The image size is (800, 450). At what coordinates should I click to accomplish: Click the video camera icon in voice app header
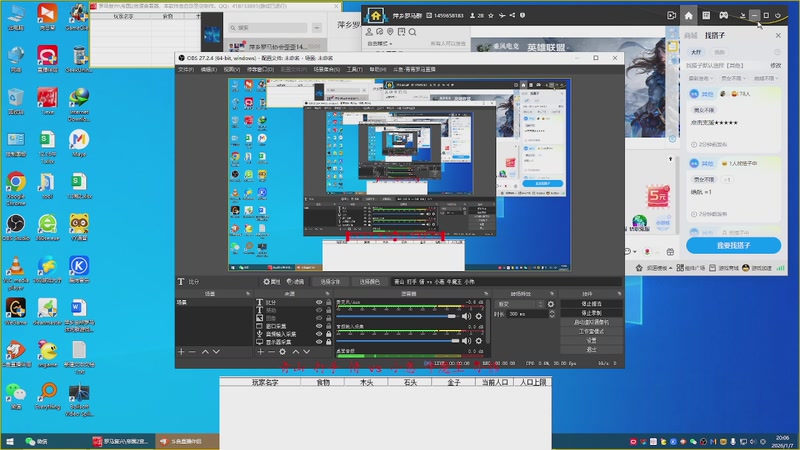pyautogui.click(x=671, y=15)
